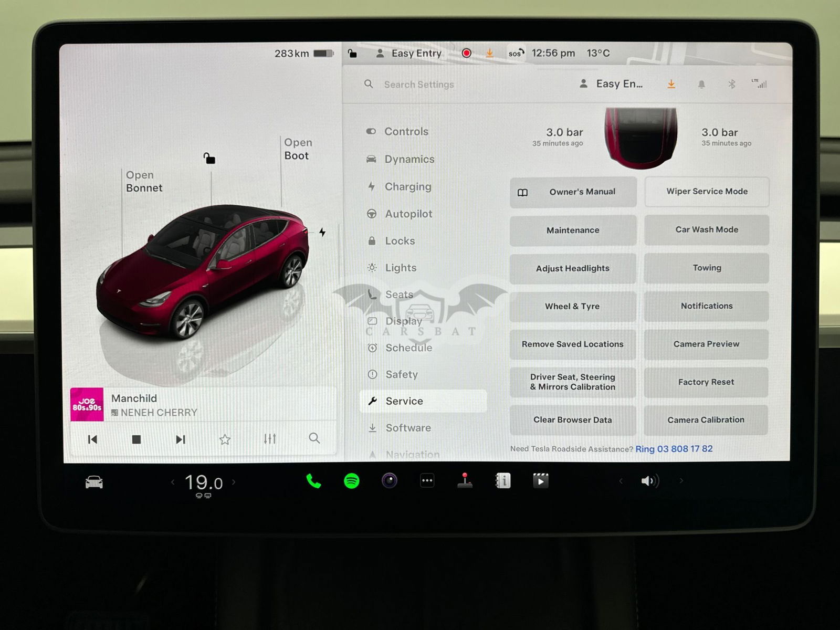This screenshot has height=630, width=840.
Task: Tap the car controls icon in dock
Action: pyautogui.click(x=94, y=482)
